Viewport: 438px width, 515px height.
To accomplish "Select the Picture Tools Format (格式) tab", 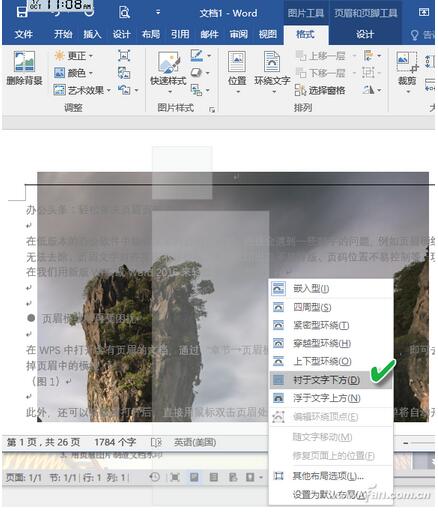I will (x=306, y=34).
